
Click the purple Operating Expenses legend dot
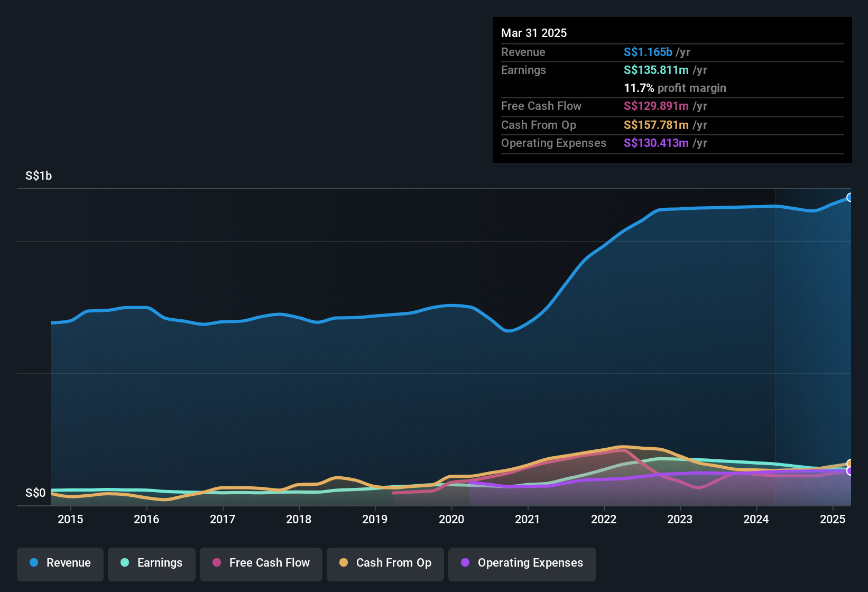(x=465, y=563)
